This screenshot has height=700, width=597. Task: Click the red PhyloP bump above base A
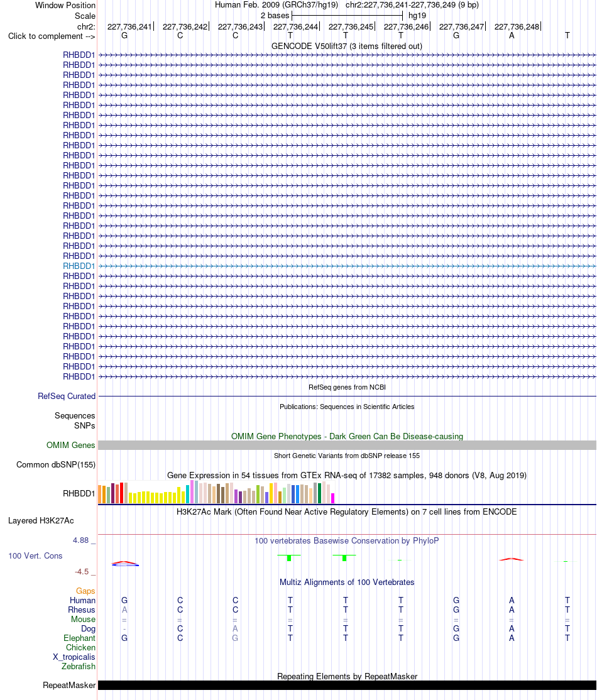(512, 559)
